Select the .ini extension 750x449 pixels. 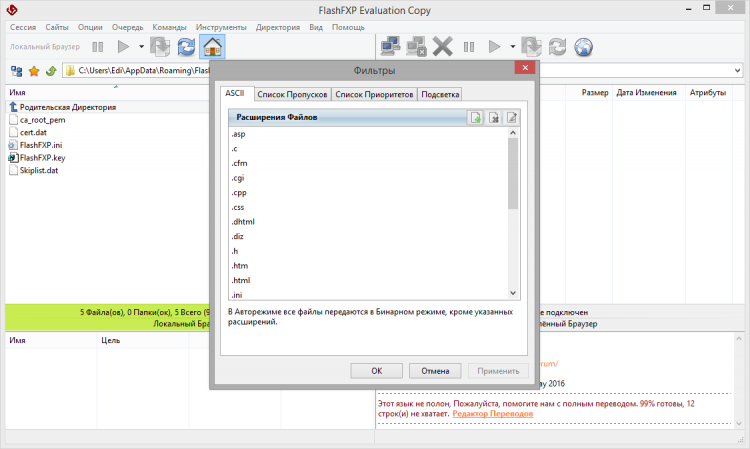pyautogui.click(x=237, y=295)
